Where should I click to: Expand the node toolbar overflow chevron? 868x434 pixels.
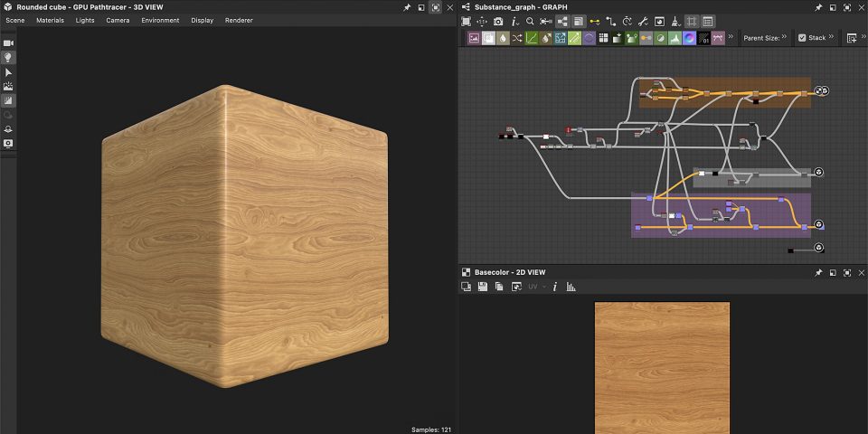point(730,38)
